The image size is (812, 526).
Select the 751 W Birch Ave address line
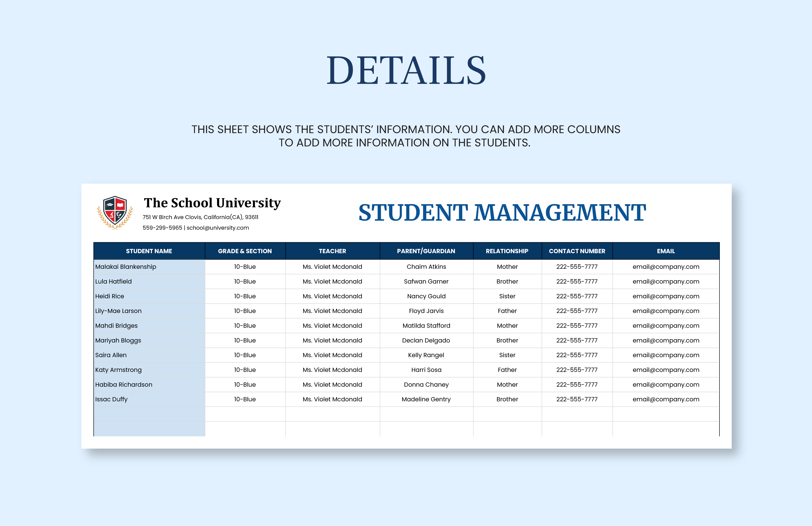201,217
